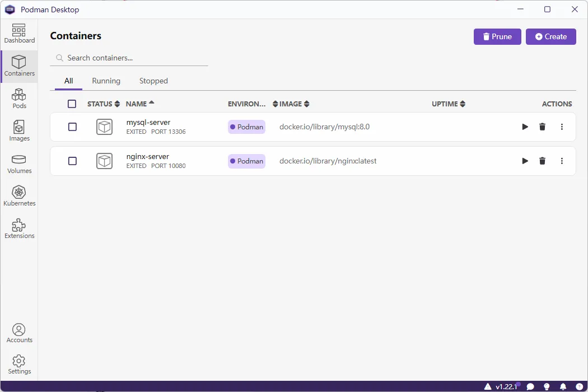Click the Prune button
Image resolution: width=588 pixels, height=392 pixels.
(497, 37)
